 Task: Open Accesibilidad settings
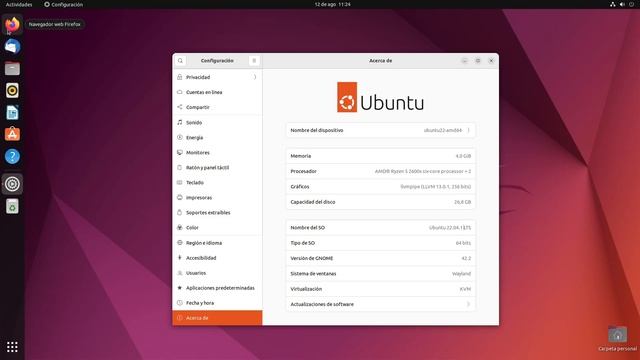coord(217,258)
